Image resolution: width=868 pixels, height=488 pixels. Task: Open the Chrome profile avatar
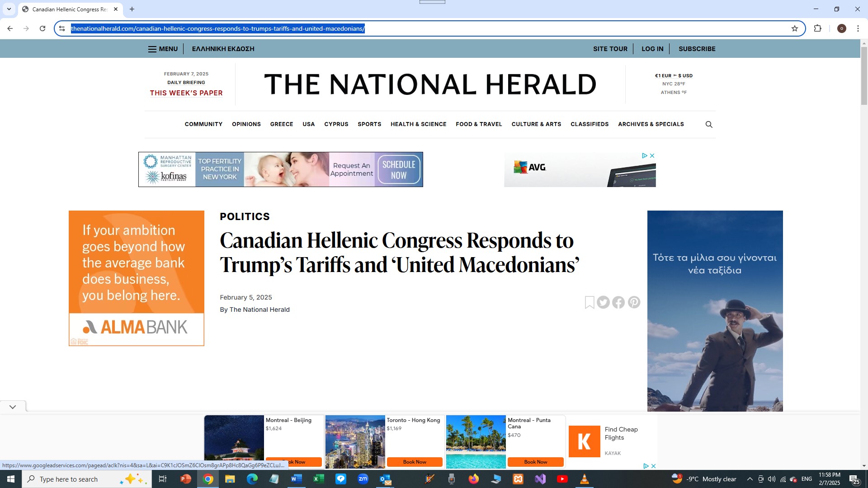click(x=841, y=28)
